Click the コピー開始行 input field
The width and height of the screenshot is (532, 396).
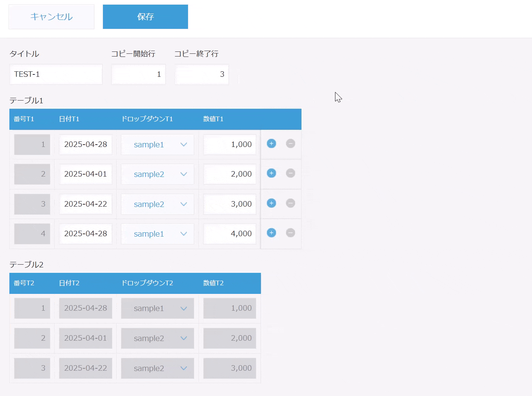[x=138, y=74]
